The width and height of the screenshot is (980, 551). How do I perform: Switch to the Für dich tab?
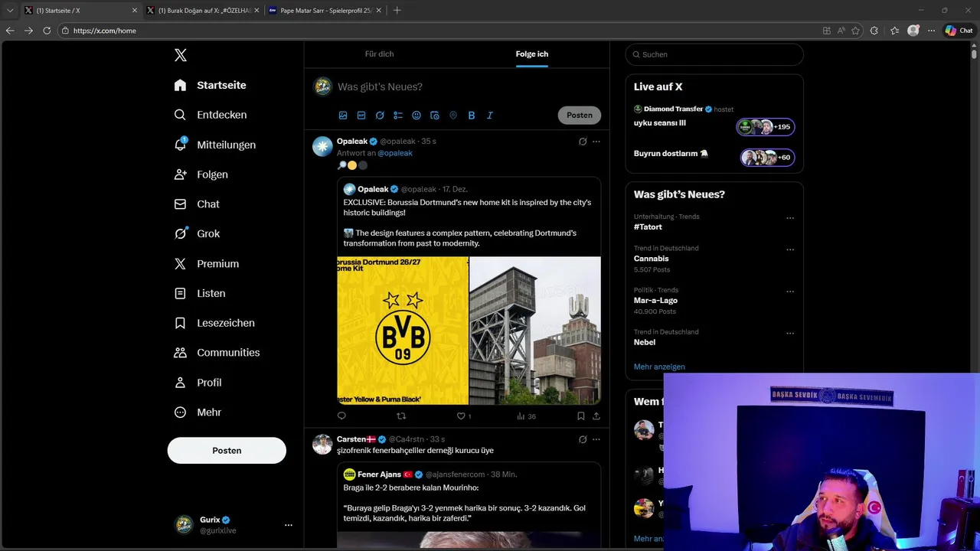coord(379,54)
